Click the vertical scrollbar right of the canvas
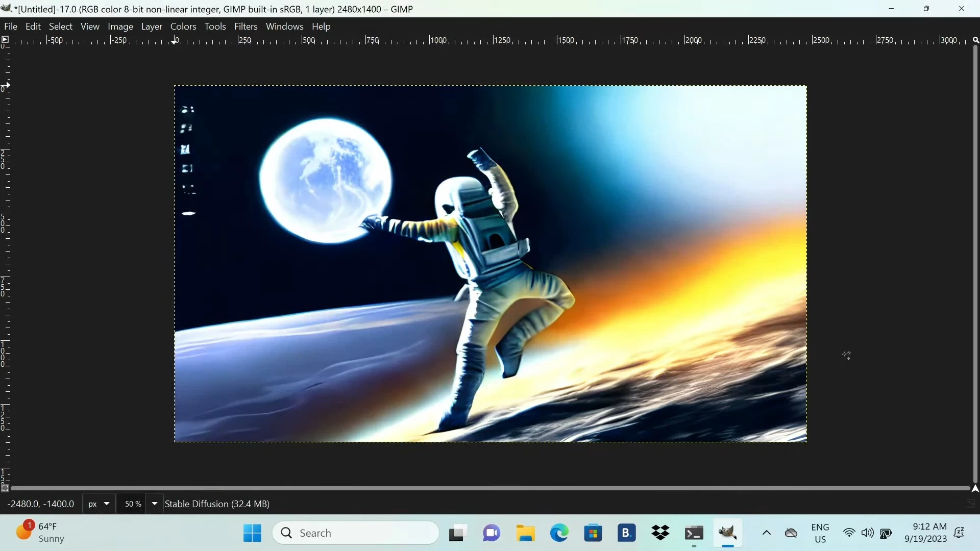 tap(975, 264)
